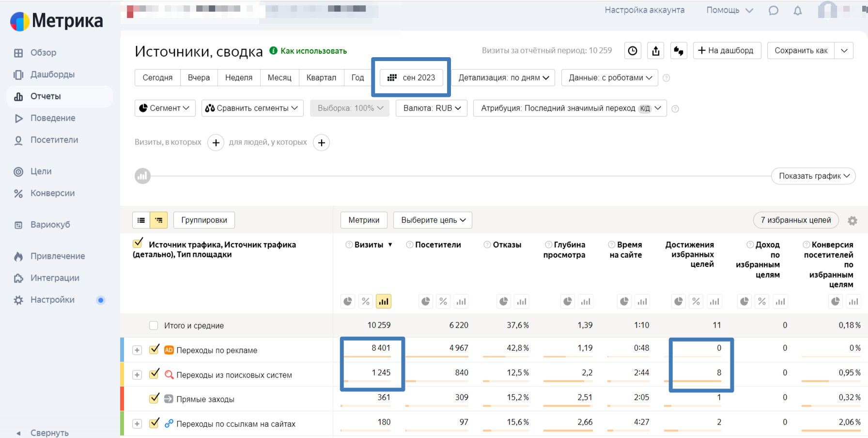
Task: Select bar chart icon under Визиты column
Action: click(x=383, y=301)
